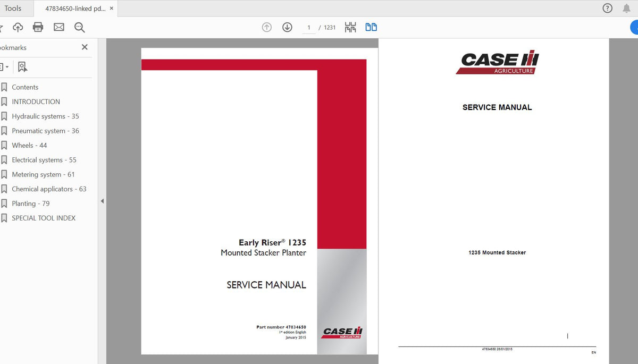This screenshot has width=638, height=364.
Task: Open the Contents bookmark
Action: (x=25, y=87)
